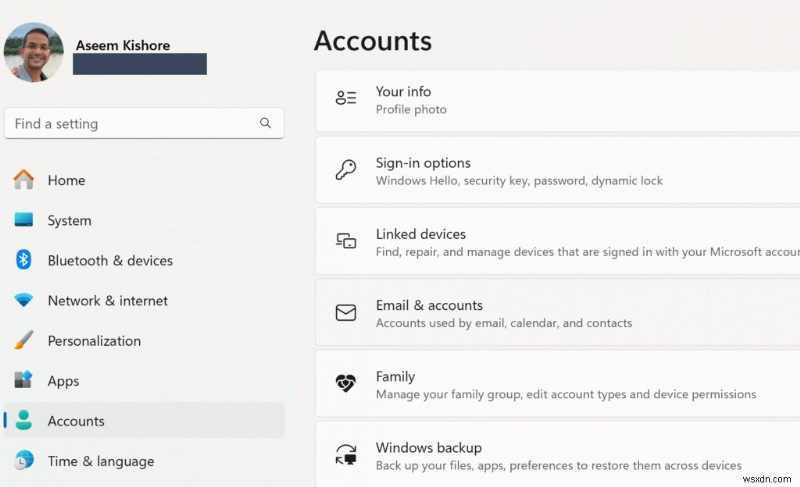Click the Sign-in options key icon
The image size is (800, 487).
[x=346, y=169]
